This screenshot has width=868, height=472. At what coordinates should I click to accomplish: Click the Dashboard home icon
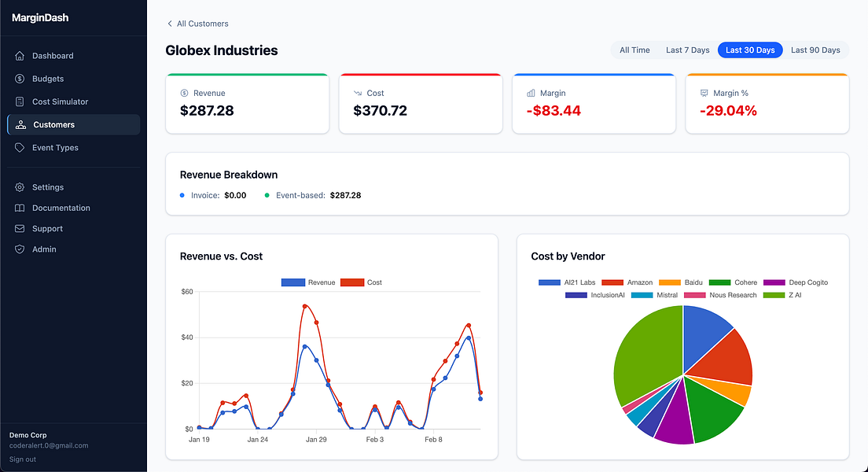tap(20, 56)
